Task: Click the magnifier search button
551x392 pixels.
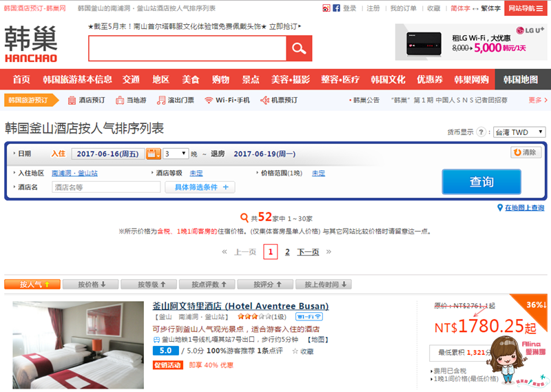Action: pyautogui.click(x=299, y=48)
